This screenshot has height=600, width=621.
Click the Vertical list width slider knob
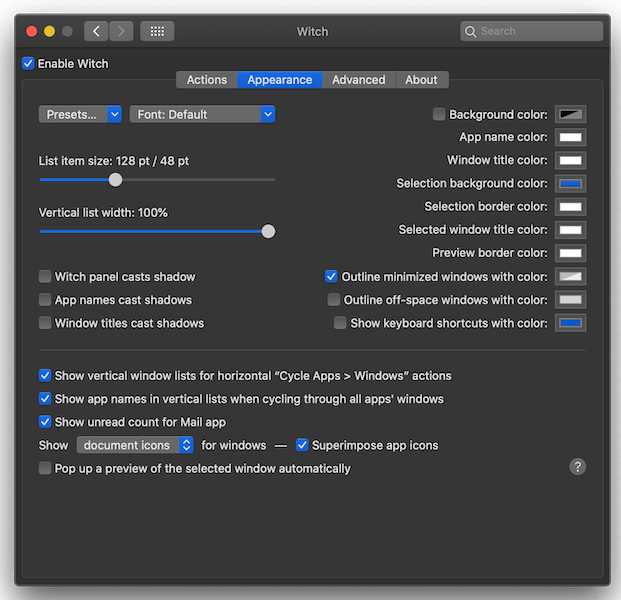point(268,231)
